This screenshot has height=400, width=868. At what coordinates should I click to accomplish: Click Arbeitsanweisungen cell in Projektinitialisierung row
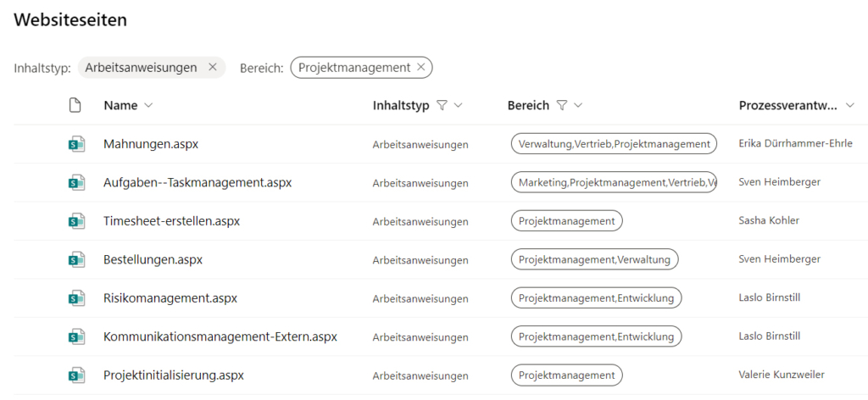[420, 375]
